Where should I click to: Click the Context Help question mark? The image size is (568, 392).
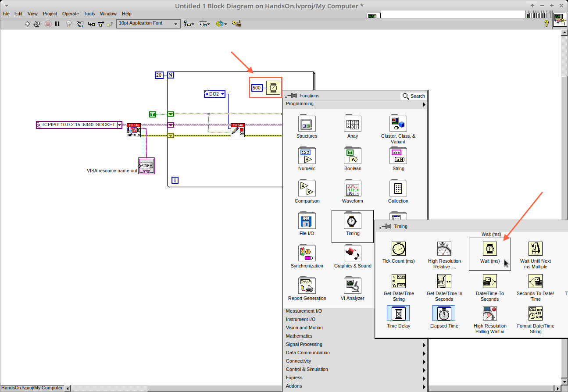547,23
